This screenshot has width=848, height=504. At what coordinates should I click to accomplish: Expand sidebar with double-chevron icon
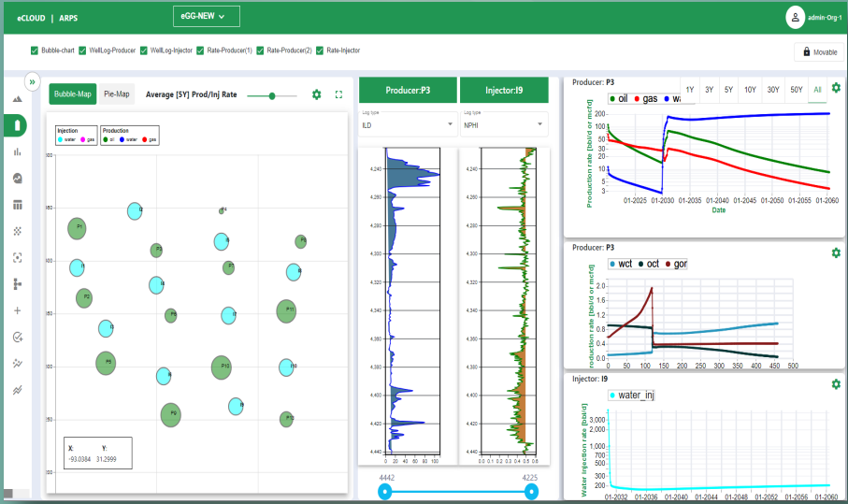tap(33, 82)
